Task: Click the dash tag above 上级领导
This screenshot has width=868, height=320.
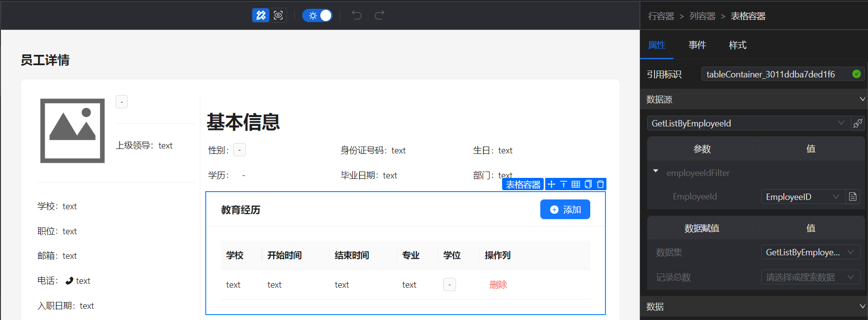Action: pos(121,101)
